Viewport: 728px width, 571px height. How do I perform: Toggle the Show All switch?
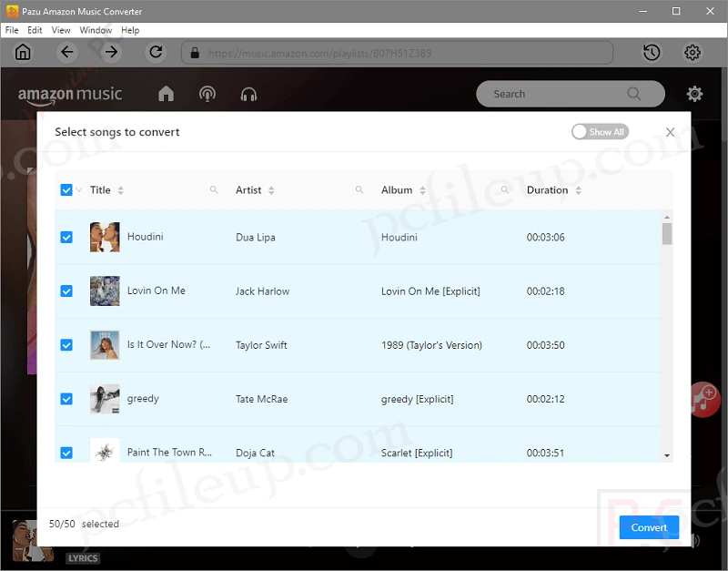click(600, 132)
